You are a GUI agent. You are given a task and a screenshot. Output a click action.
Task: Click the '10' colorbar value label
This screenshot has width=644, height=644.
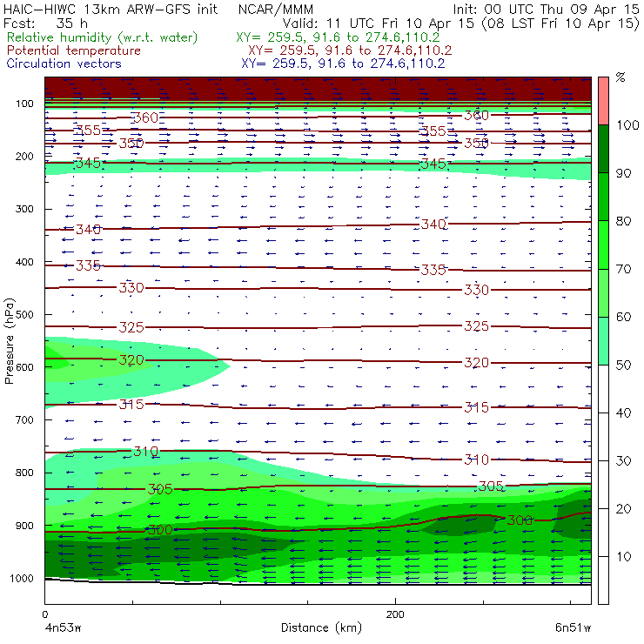point(623,556)
